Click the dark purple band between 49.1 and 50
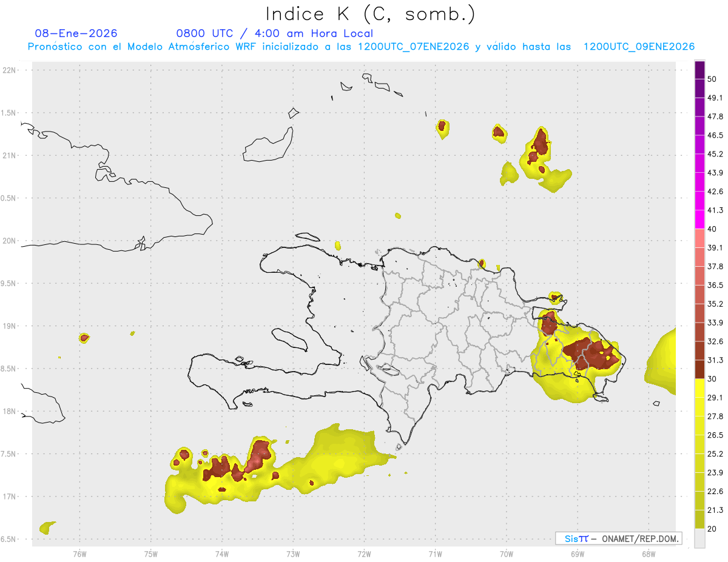The image size is (728, 562). tap(699, 88)
